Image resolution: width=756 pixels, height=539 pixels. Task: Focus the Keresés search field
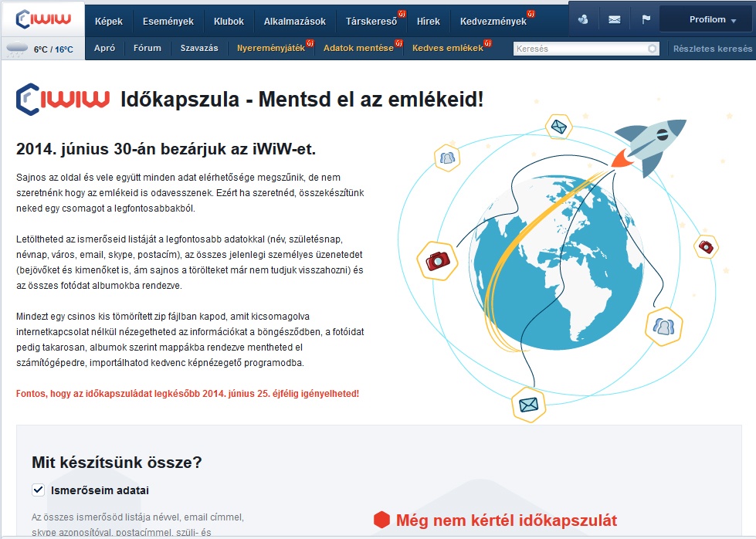coord(586,49)
